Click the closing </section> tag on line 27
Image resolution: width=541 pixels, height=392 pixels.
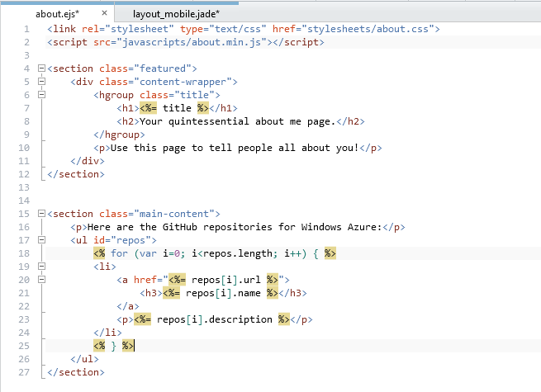[x=76, y=372]
